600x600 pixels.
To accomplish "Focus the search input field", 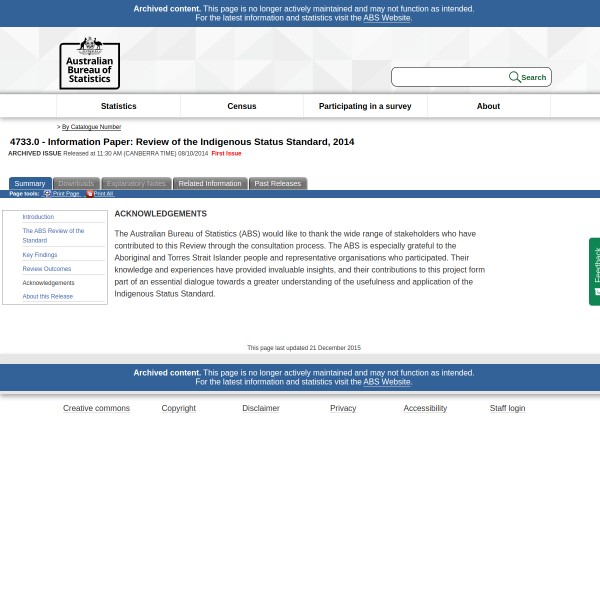I will point(450,77).
